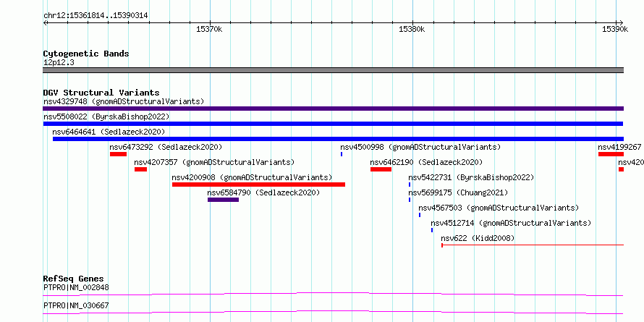
Task: Click the PTPRO|NM_030667 gene label
Action: tap(76, 305)
